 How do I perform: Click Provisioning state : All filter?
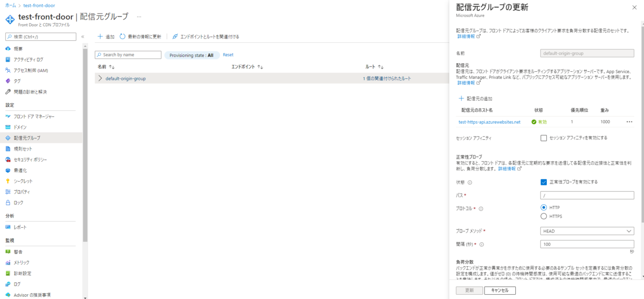point(192,55)
